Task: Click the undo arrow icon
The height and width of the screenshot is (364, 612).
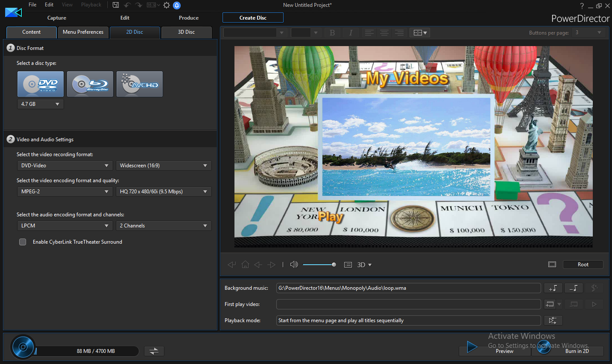Action: pos(127,5)
